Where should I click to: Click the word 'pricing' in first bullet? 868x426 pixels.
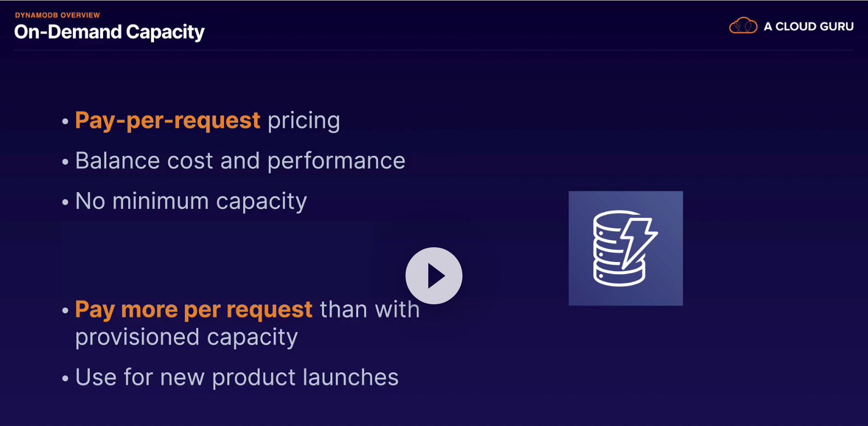(x=303, y=121)
